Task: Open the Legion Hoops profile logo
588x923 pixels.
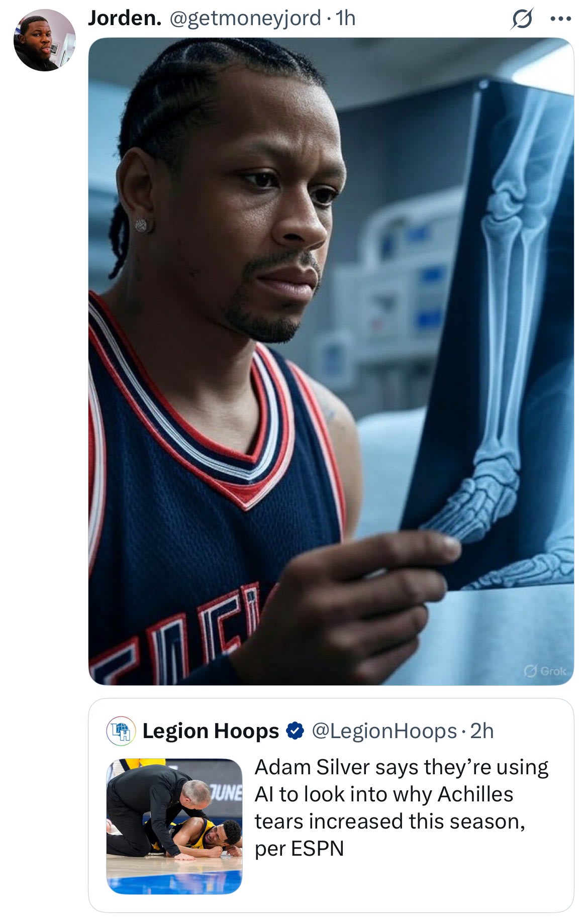Action: [x=121, y=731]
